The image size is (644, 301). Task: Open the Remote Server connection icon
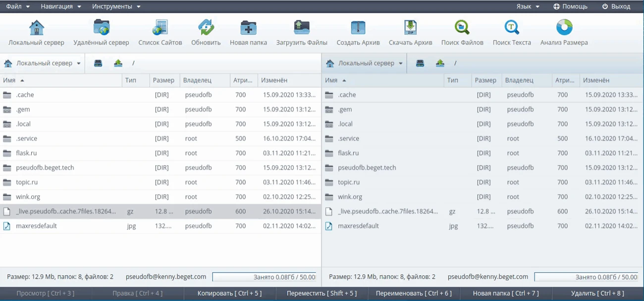coord(101,28)
